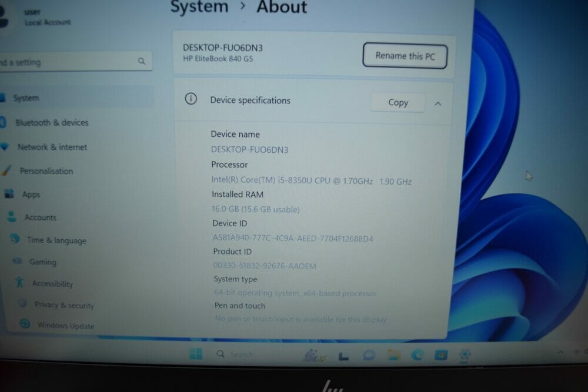Open the Apps settings page
Screen dimensions: 588x392
31,194
